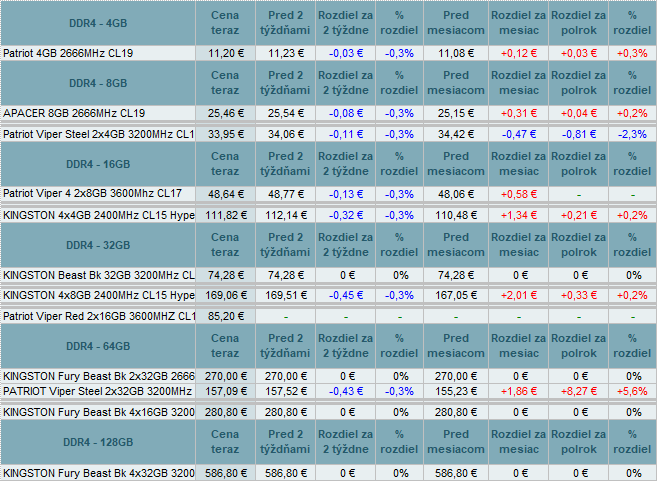Select the KINGSTON Fury Beast Bk 4x32GB 3200 row
657x481 pixels.
[98, 473]
